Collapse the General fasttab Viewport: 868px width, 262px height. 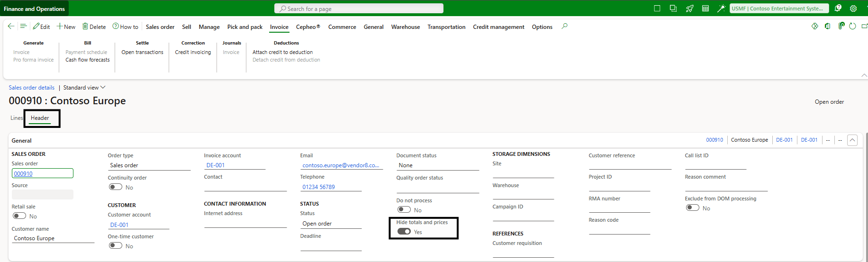(852, 140)
